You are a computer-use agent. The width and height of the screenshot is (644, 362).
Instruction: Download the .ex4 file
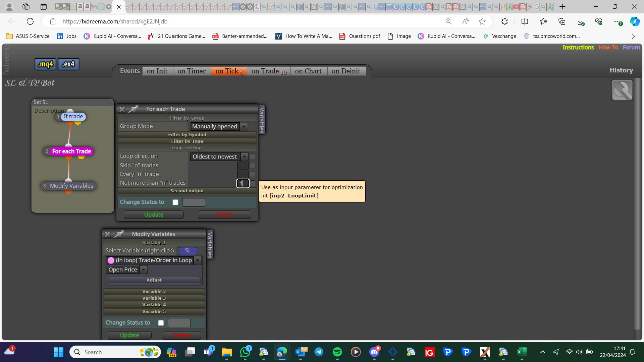[68, 64]
